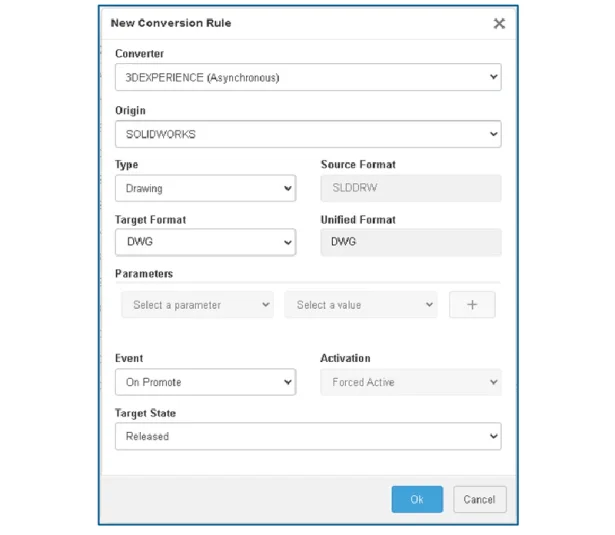Expand the Target State dropdown showing Released
Image resolution: width=615 pixels, height=535 pixels.
[308, 437]
